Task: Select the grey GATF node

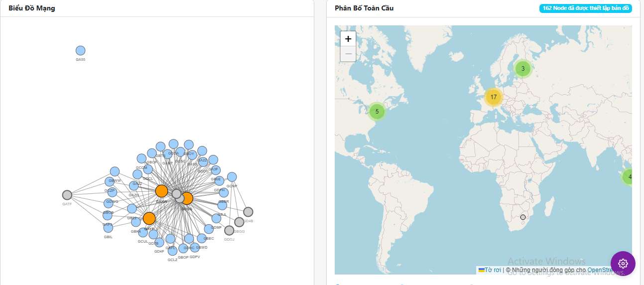Action: pyautogui.click(x=67, y=195)
